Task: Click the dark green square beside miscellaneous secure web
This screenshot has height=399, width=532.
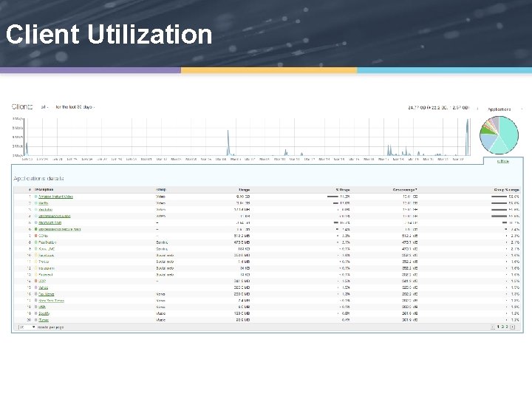Action: tap(36, 229)
